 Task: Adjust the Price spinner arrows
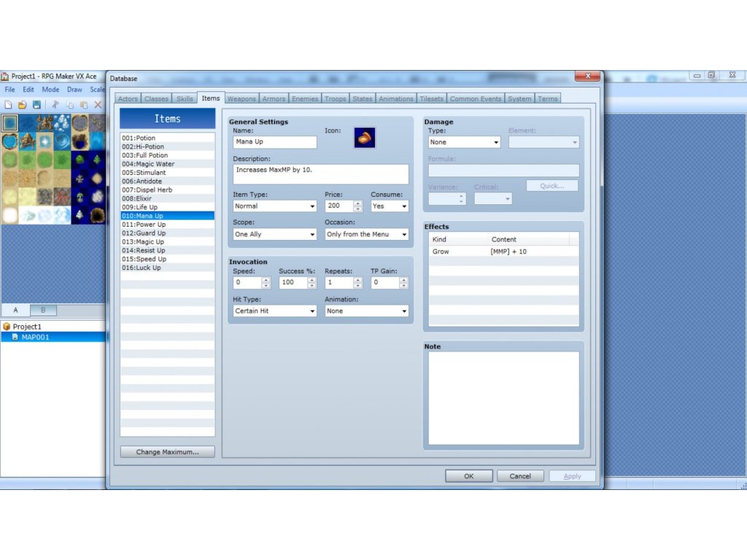tap(357, 206)
